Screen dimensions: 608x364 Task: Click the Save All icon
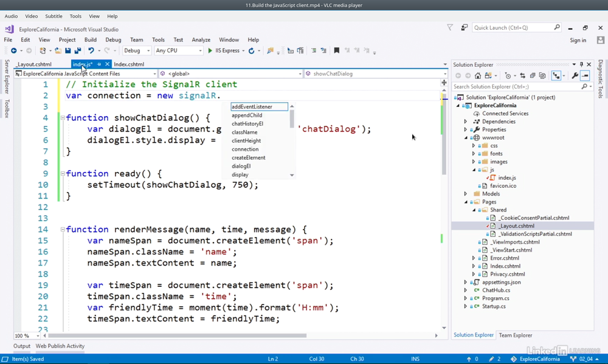tap(78, 51)
